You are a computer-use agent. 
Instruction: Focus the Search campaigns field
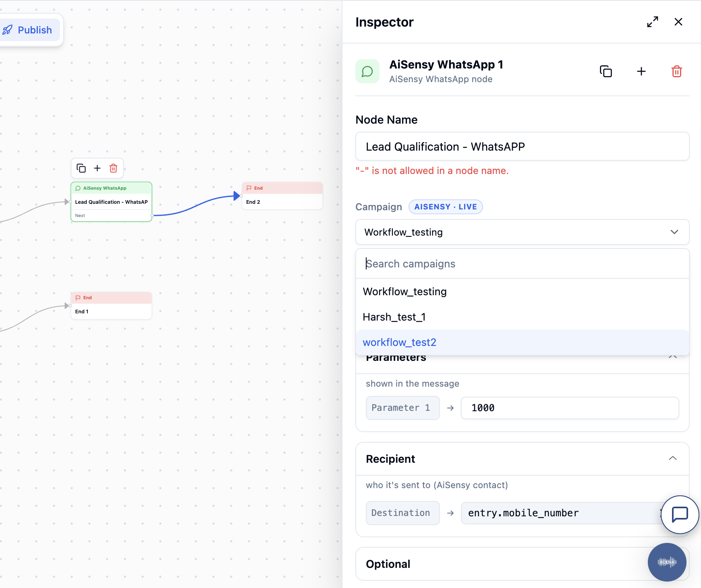(x=522, y=264)
